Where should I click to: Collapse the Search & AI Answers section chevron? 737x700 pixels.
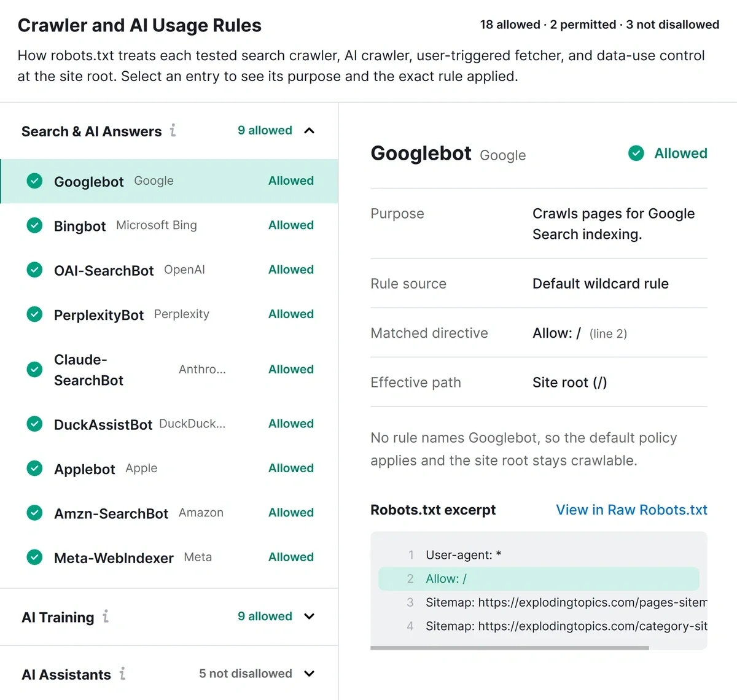coord(310,130)
